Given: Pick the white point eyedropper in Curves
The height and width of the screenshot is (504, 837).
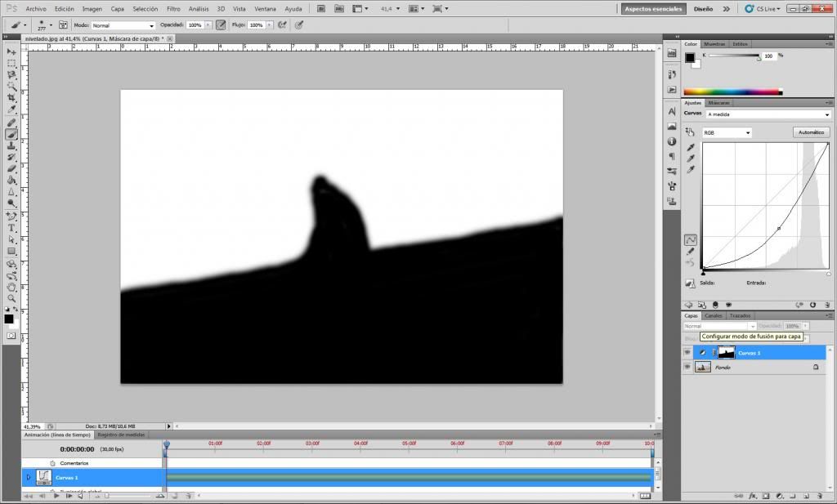Looking at the screenshot, I should 691,170.
